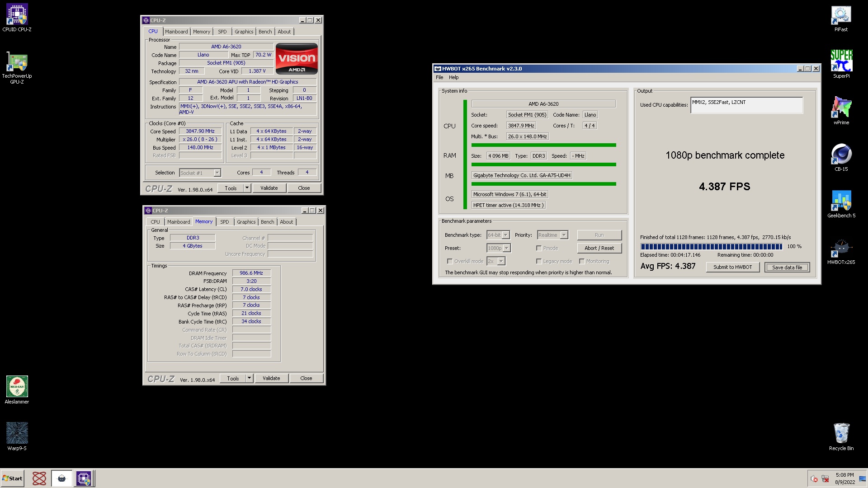Expand Tools arrow in lower CPU-Z Memory window
This screenshot has width=868, height=488.
point(250,378)
